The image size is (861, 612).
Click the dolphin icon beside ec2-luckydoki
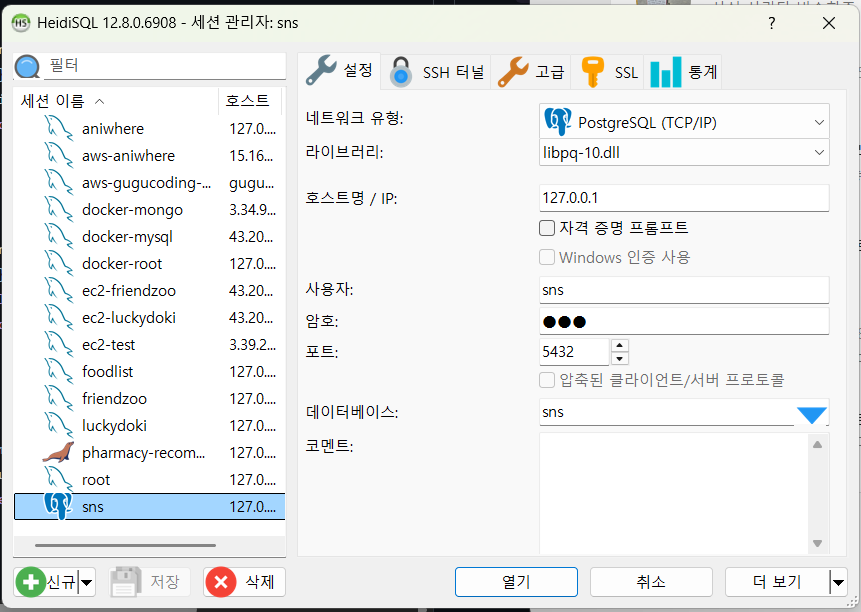pos(58,317)
